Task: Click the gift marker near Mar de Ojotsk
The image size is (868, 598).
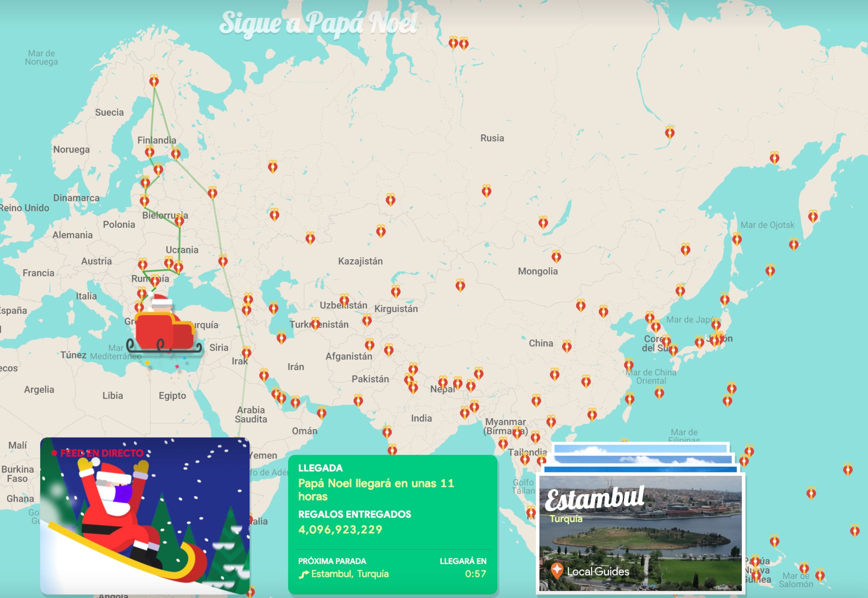Action: tap(737, 239)
